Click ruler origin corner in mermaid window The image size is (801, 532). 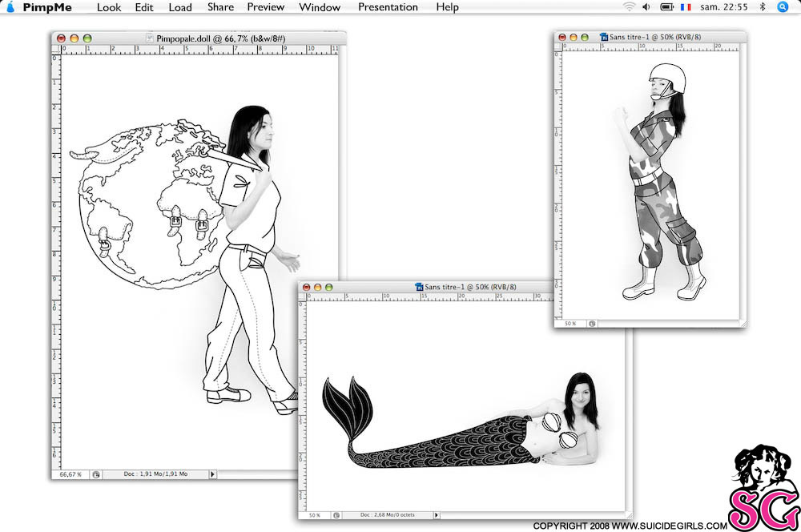tap(302, 297)
